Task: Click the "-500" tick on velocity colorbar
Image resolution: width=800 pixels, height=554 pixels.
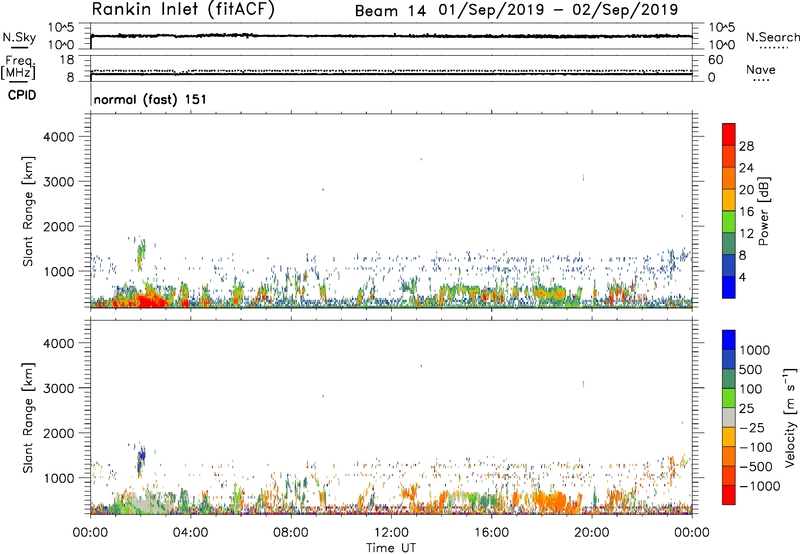Action: pos(756,466)
